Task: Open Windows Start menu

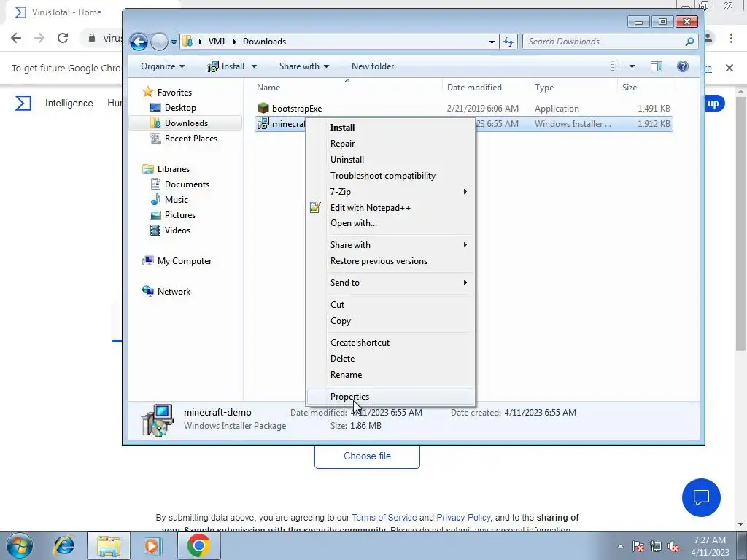Action: tap(20, 545)
